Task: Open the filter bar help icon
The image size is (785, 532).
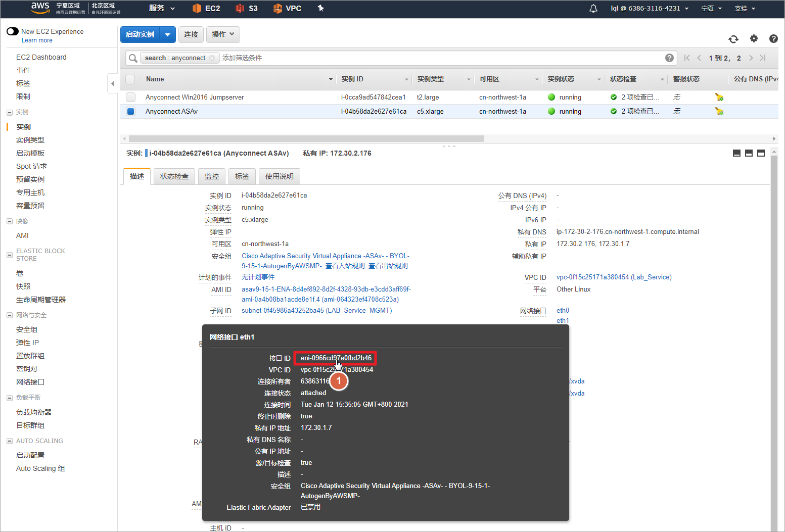Action: (x=669, y=58)
